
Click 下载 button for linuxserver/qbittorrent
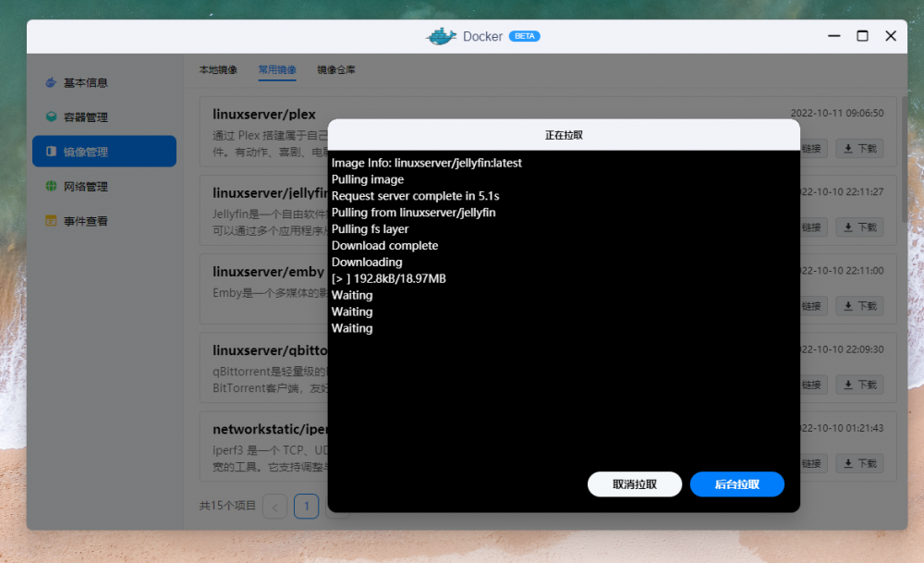click(x=859, y=385)
